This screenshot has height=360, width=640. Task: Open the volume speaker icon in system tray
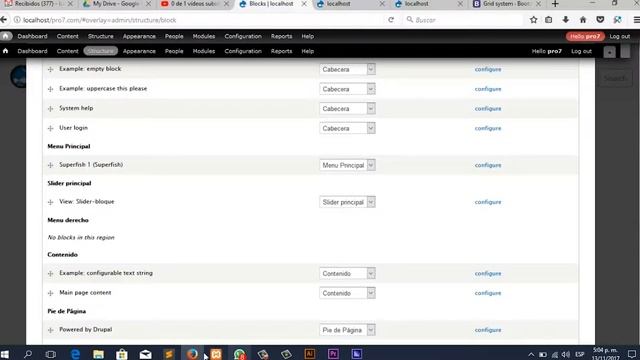pyautogui.click(x=565, y=354)
